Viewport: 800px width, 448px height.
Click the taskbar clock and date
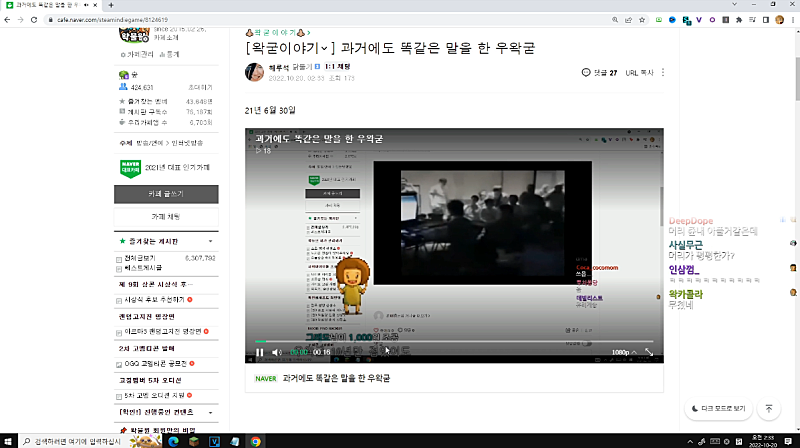[764, 441]
